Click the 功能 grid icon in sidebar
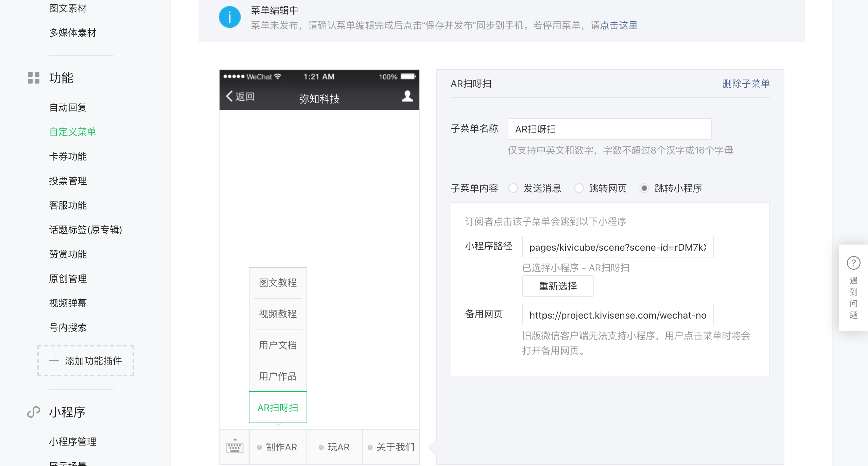This screenshot has height=466, width=868. [34, 78]
